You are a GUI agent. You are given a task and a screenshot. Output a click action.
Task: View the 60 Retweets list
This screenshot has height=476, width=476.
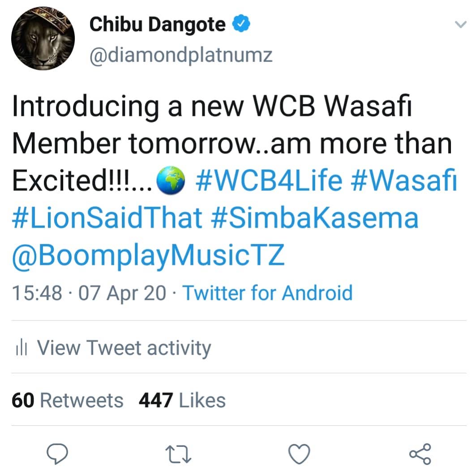(x=67, y=400)
